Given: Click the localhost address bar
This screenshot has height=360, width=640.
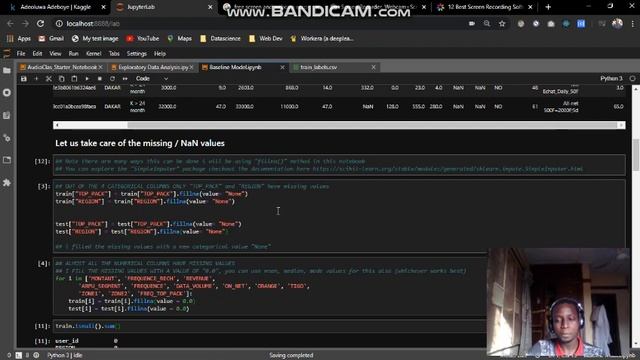Looking at the screenshot, I should pyautogui.click(x=261, y=24).
